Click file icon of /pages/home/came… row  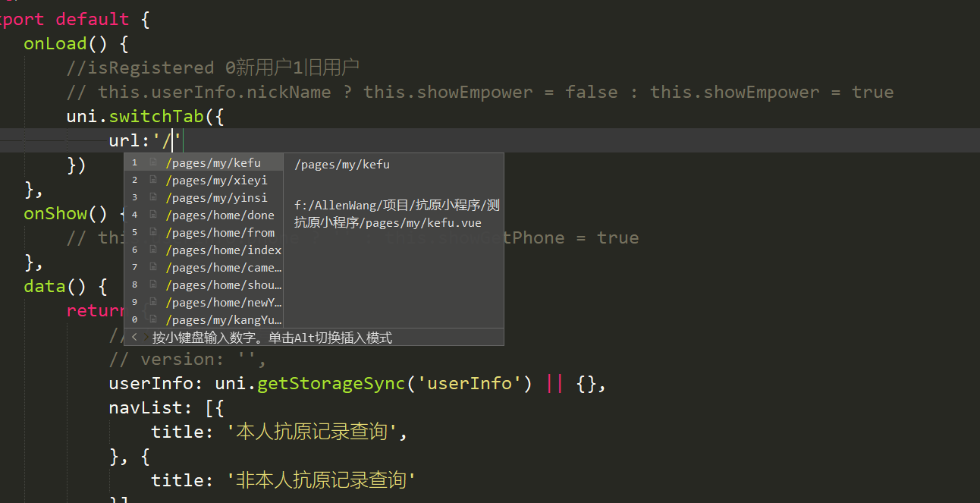[153, 267]
